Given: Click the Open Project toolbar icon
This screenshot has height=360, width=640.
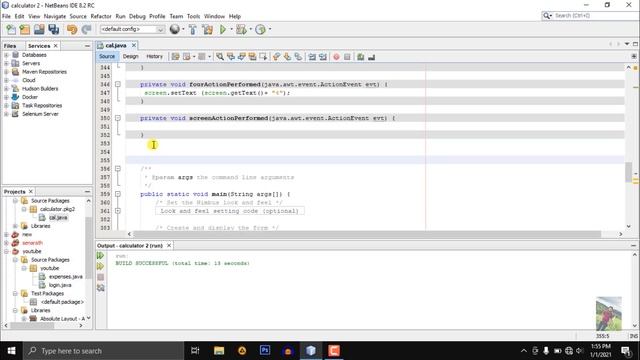Looking at the screenshot, I should pos(39,29).
